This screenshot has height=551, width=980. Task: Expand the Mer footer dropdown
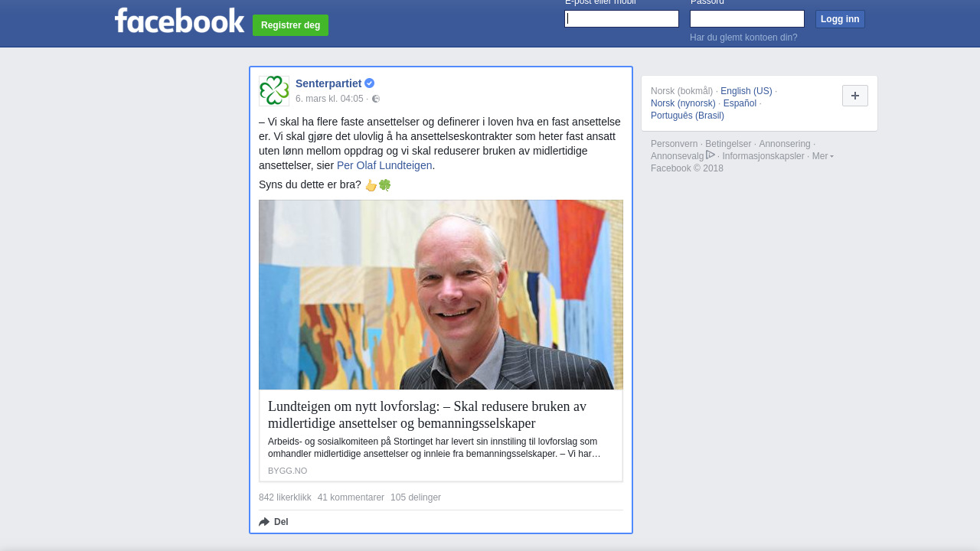pos(823,156)
